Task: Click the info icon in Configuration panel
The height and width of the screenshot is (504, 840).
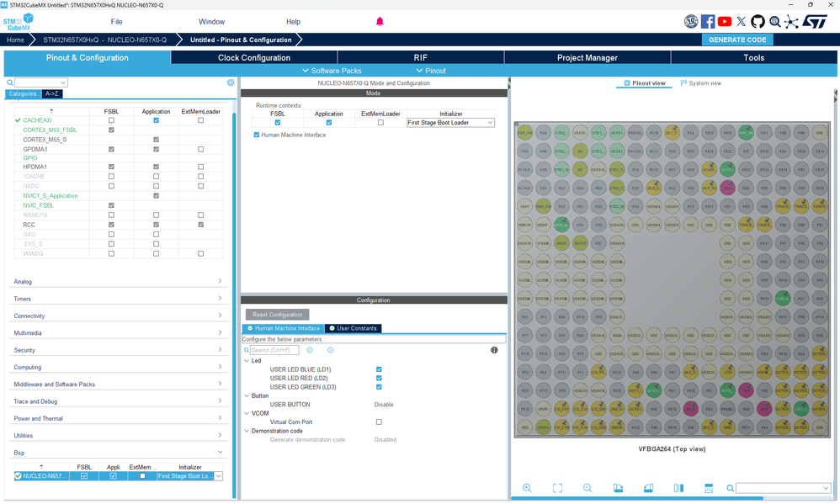Action: pyautogui.click(x=494, y=350)
